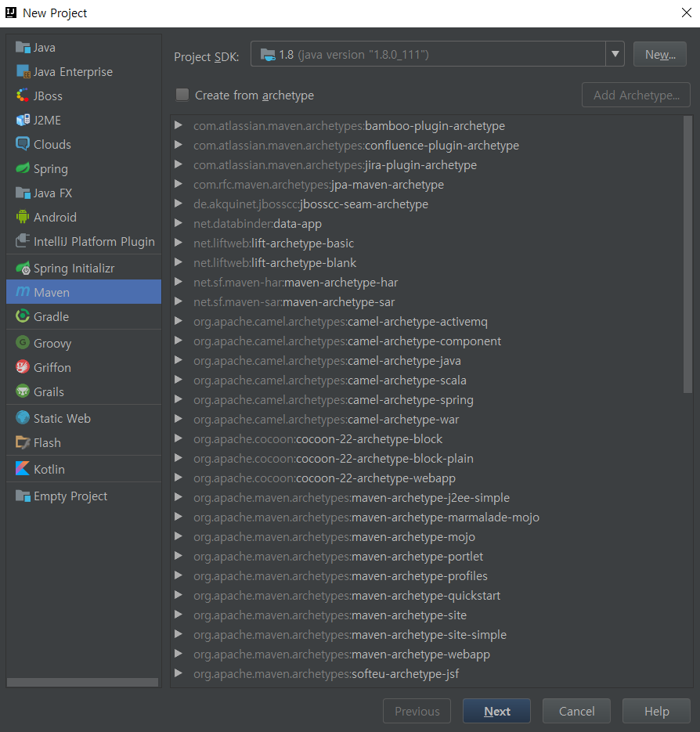
Task: Select maven-archetype-marmalade-mojo entry
Action: [366, 517]
